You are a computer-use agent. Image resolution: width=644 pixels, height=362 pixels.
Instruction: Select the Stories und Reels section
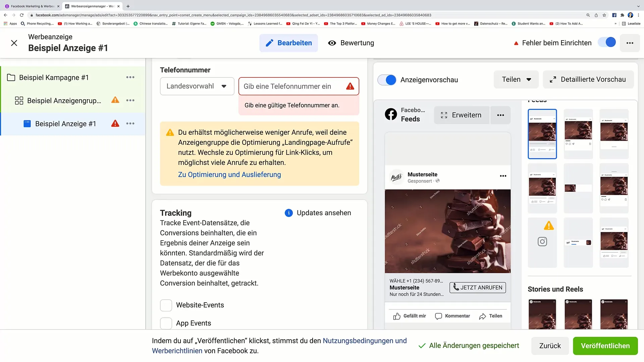(555, 289)
